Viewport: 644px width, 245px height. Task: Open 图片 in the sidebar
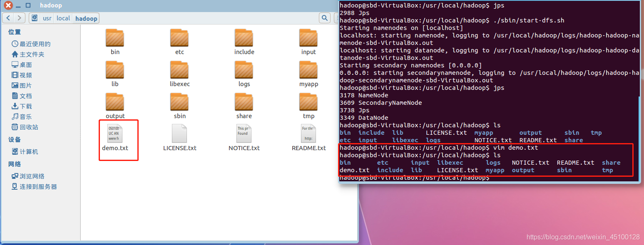pyautogui.click(x=22, y=86)
